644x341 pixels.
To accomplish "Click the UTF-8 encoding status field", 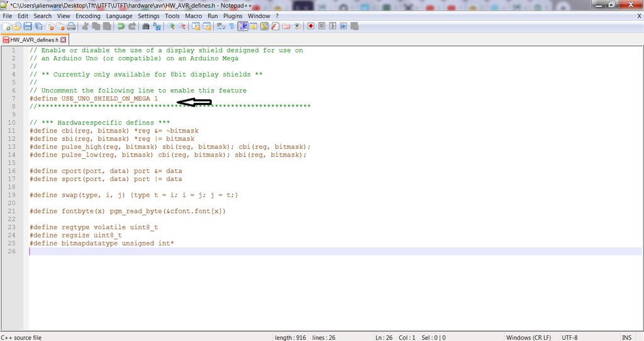I will point(570,337).
